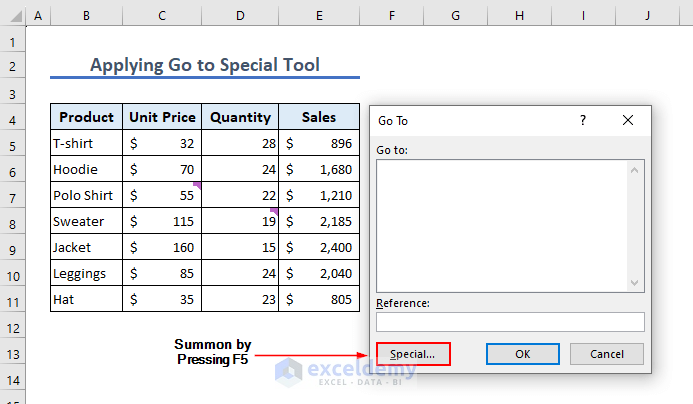Click the Sweater quantity cell with comment

(x=240, y=221)
